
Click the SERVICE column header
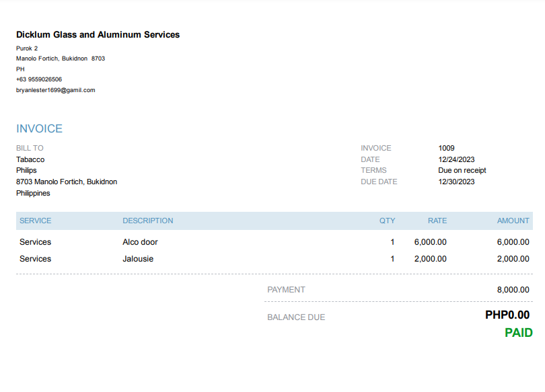[x=35, y=221]
